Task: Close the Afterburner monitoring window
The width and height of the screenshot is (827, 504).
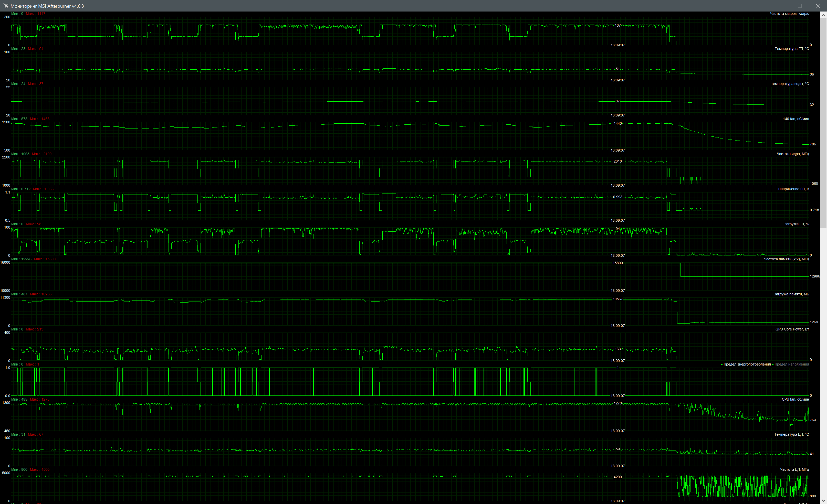Action: click(818, 6)
